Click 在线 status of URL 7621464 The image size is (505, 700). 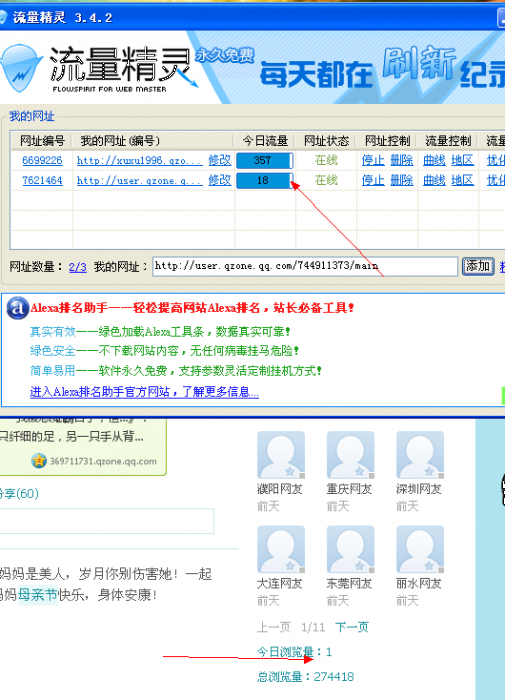pos(326,180)
